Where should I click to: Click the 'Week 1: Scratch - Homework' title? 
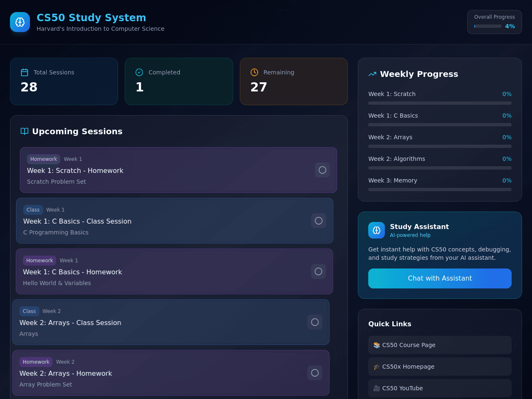click(75, 170)
